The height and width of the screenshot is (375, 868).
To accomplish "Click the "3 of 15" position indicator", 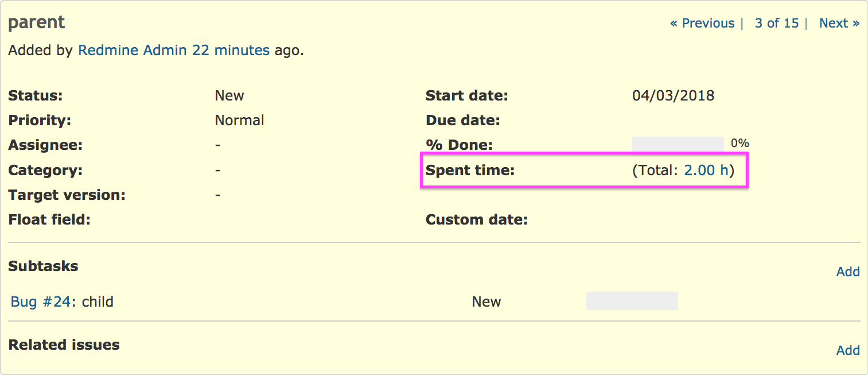I will [x=776, y=24].
